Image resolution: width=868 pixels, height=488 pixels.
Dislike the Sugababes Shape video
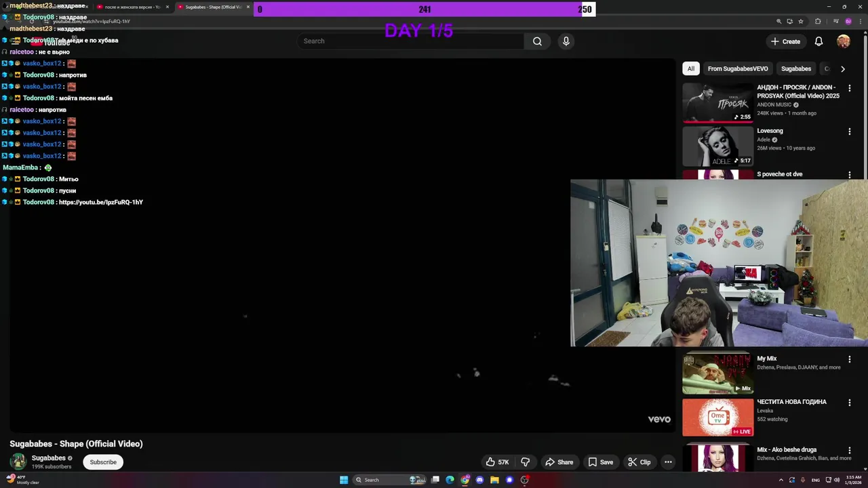(526, 462)
